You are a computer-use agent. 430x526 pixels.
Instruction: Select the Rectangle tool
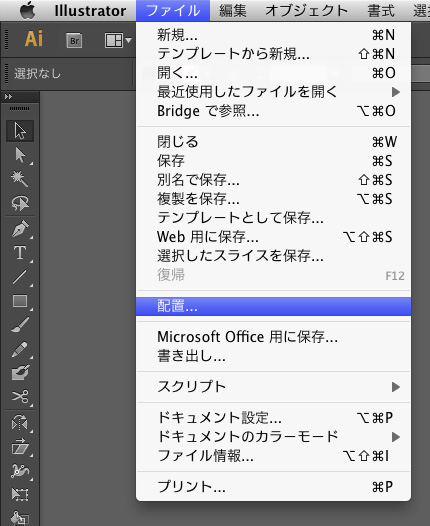pos(20,301)
